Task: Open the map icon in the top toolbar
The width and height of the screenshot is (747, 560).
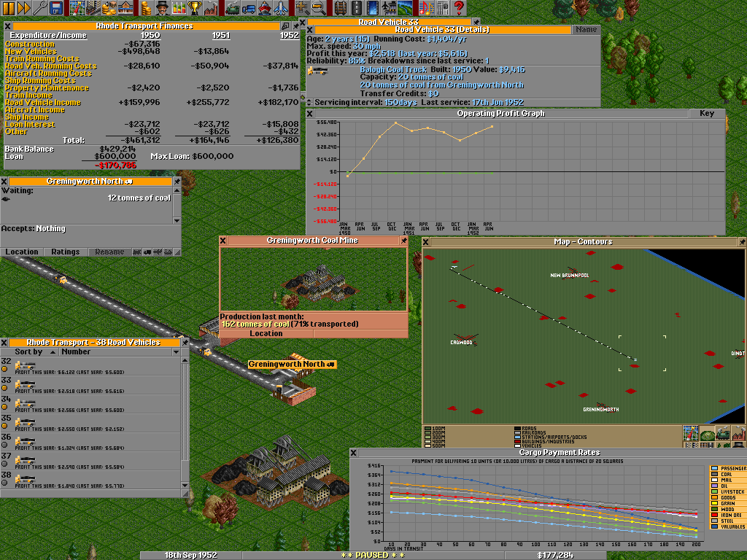Action: tap(77, 7)
